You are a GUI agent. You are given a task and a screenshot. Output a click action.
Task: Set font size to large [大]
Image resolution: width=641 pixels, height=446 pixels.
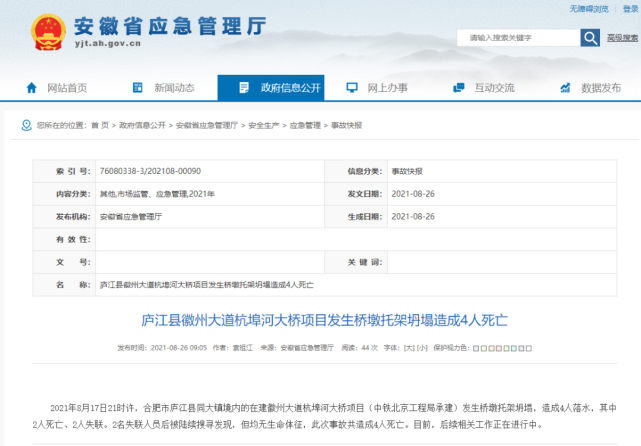[409, 348]
